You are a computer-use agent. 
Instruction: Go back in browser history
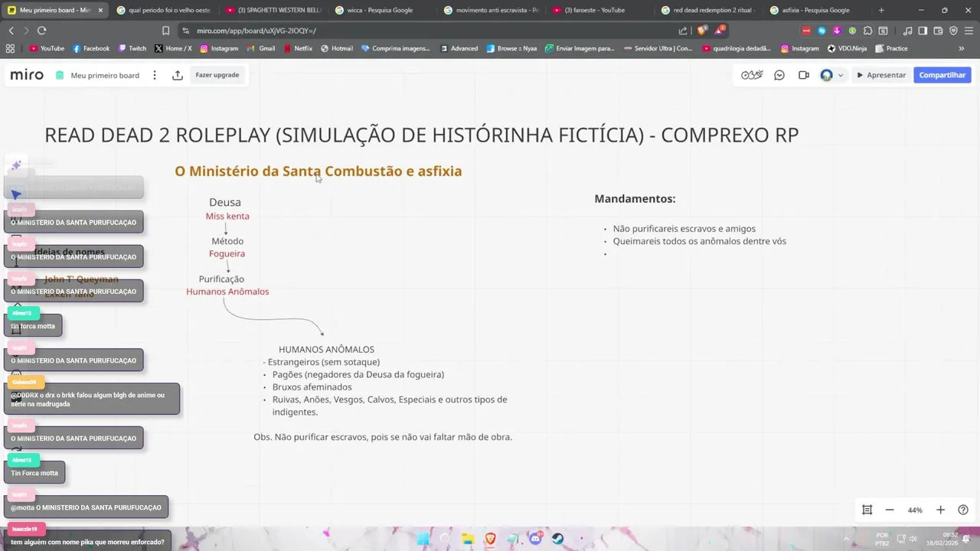[x=11, y=31]
